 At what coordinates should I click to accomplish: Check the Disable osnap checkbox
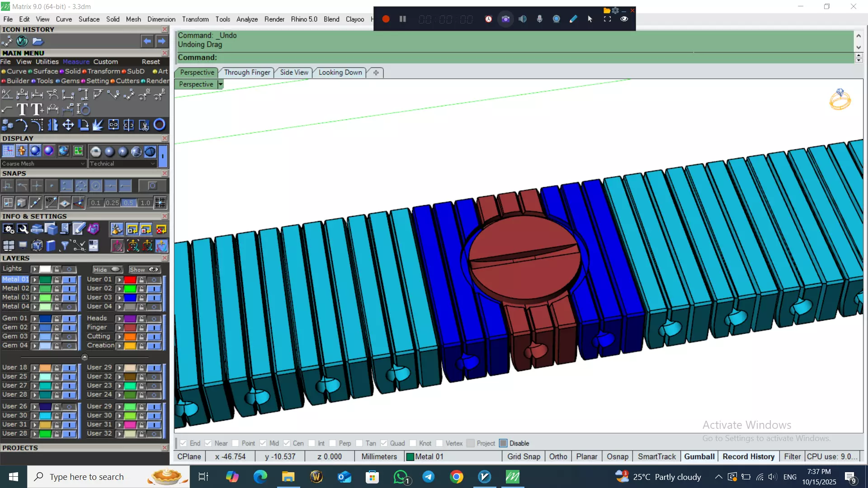coord(503,443)
